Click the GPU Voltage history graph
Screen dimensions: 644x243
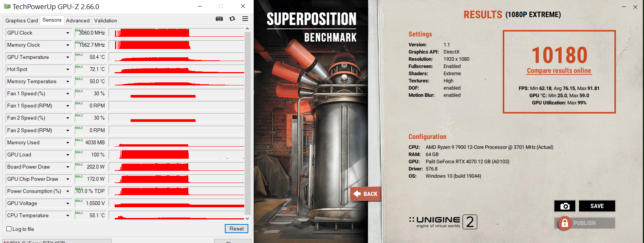(177, 203)
